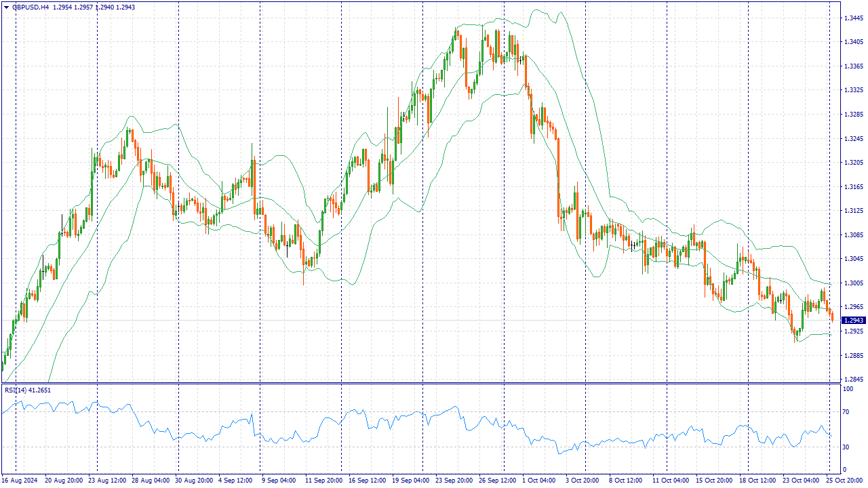Click the 1.2925 price axis label
The height and width of the screenshot is (488, 868).
coord(853,331)
